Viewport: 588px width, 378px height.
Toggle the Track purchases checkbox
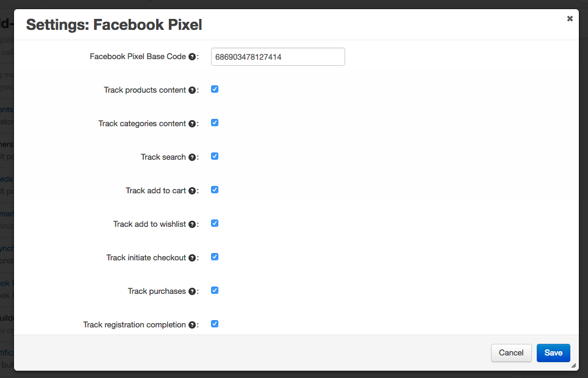[215, 291]
